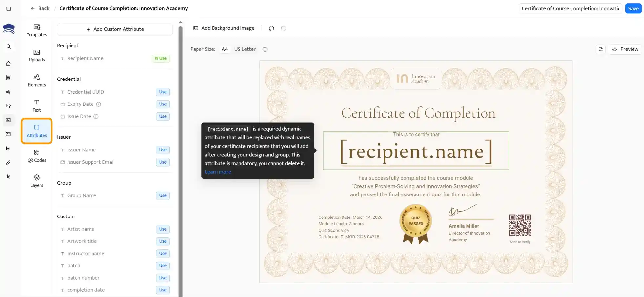644x297 pixels.
Task: Click the PDF export icon
Action: pyautogui.click(x=601, y=49)
